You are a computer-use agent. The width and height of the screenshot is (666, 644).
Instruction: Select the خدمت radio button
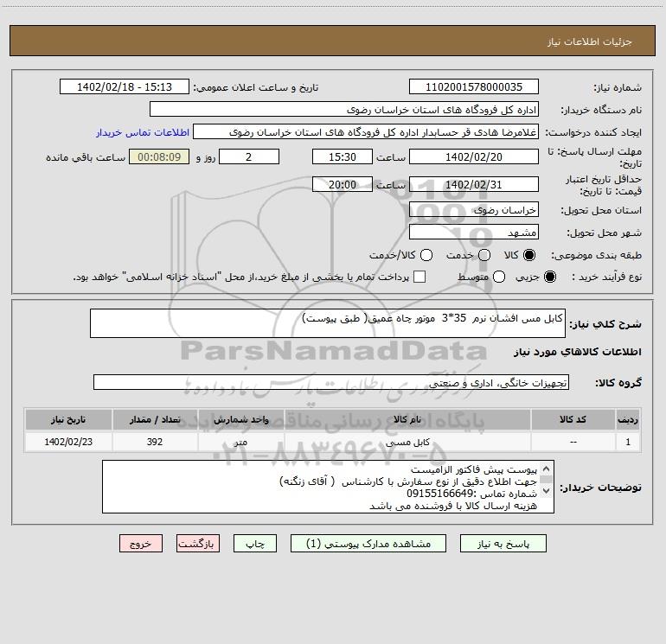tap(484, 255)
